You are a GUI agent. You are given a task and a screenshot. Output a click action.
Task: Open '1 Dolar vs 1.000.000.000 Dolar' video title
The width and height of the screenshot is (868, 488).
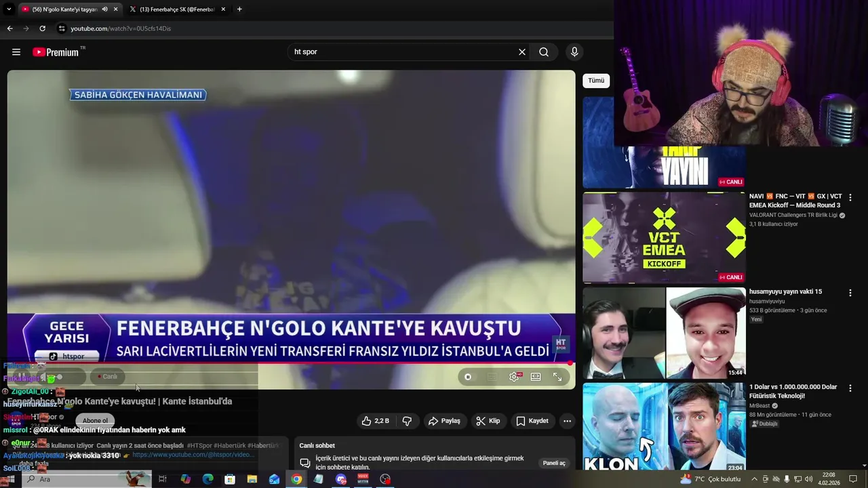(793, 391)
